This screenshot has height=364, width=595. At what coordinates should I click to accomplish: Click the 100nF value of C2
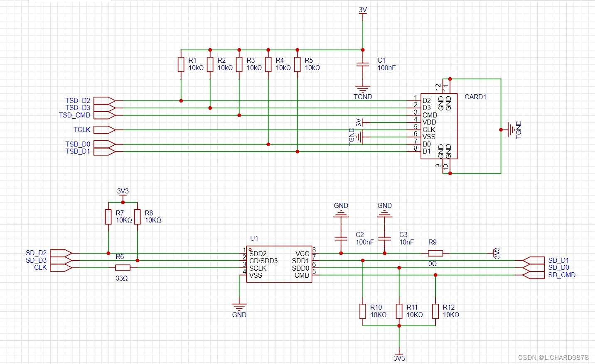(364, 242)
